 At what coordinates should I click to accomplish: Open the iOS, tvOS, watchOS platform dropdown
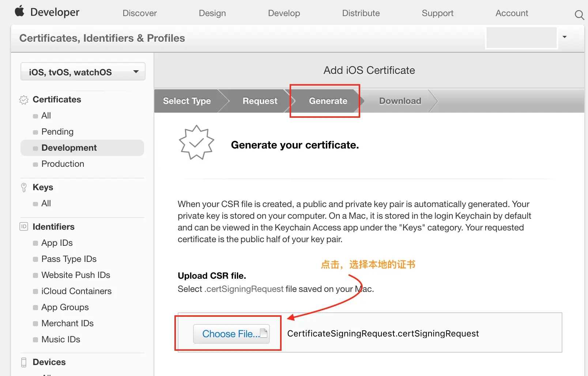(83, 72)
